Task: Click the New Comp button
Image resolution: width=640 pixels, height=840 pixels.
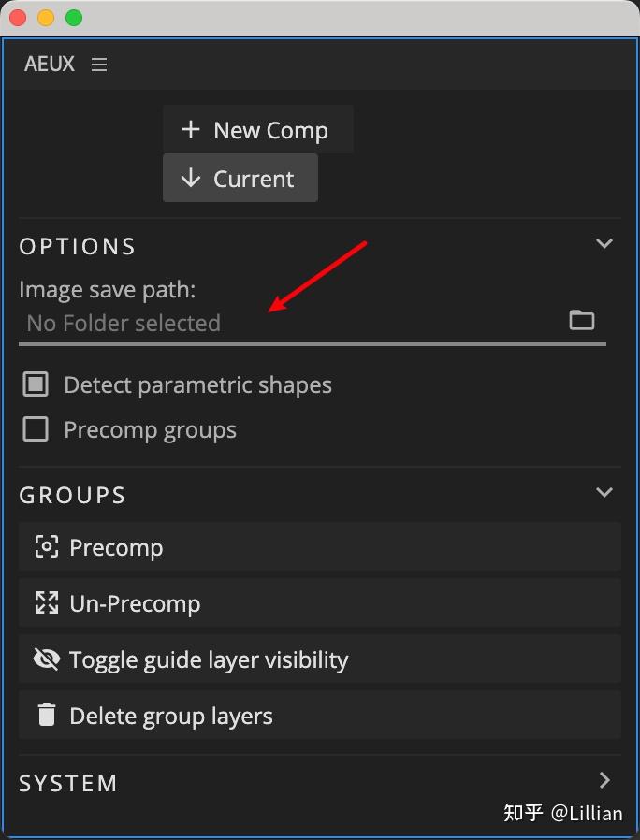Action: click(x=258, y=129)
